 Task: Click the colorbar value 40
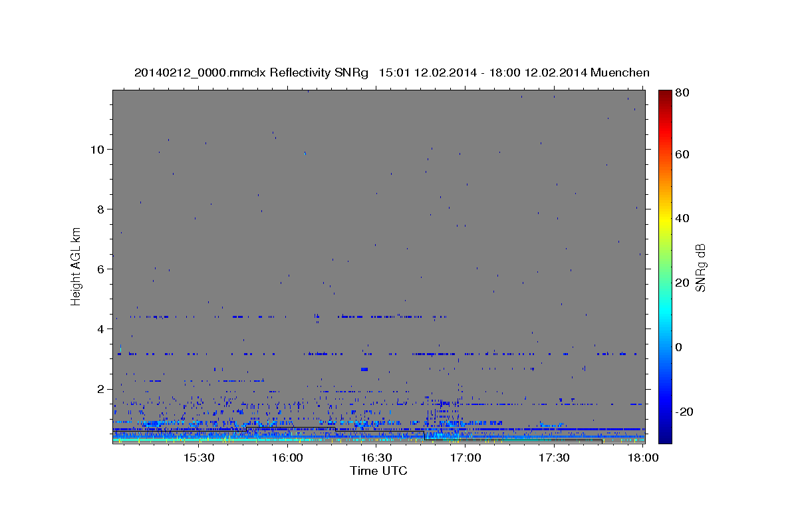click(x=682, y=218)
